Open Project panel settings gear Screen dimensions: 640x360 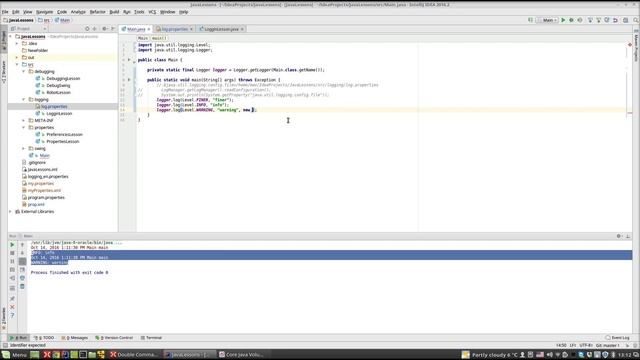(104, 29)
